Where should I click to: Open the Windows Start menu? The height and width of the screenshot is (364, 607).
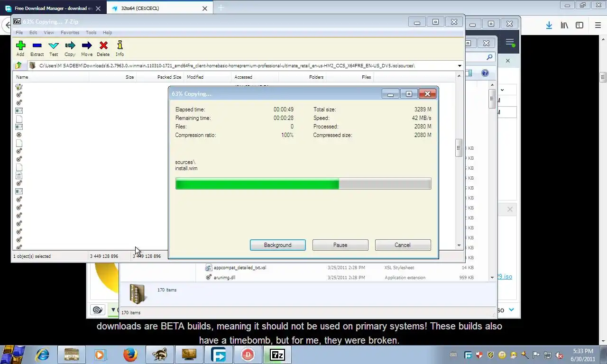point(13,354)
